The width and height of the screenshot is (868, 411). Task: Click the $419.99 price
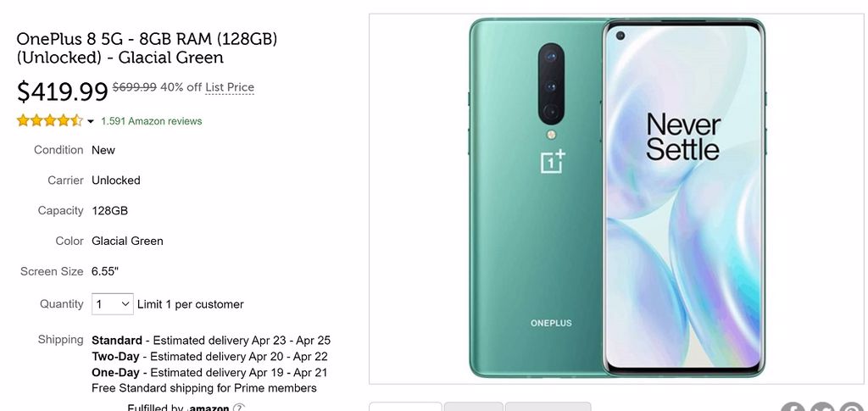click(x=63, y=92)
